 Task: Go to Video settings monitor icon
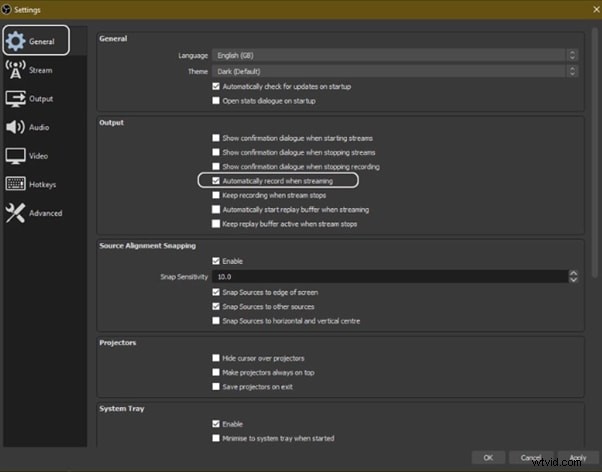tap(16, 156)
